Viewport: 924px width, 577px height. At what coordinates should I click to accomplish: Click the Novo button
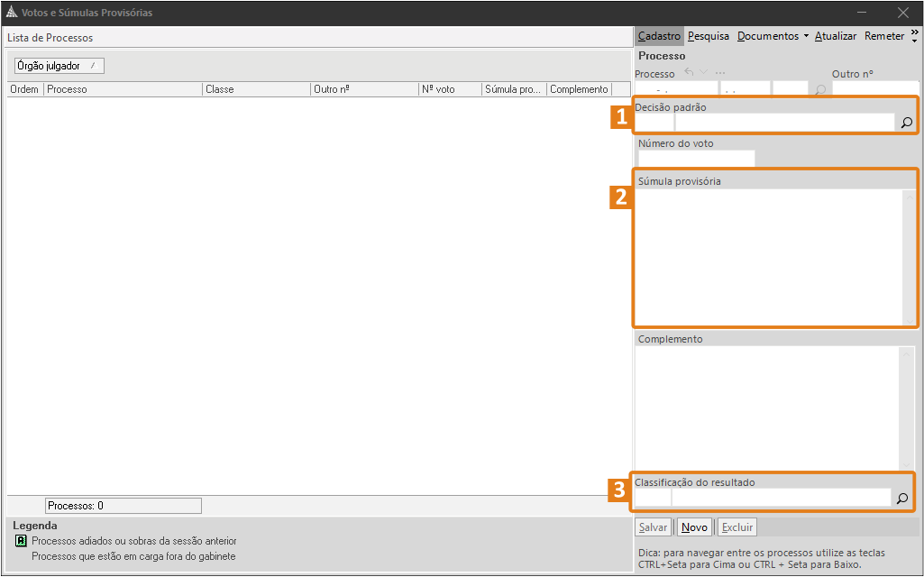tap(694, 527)
